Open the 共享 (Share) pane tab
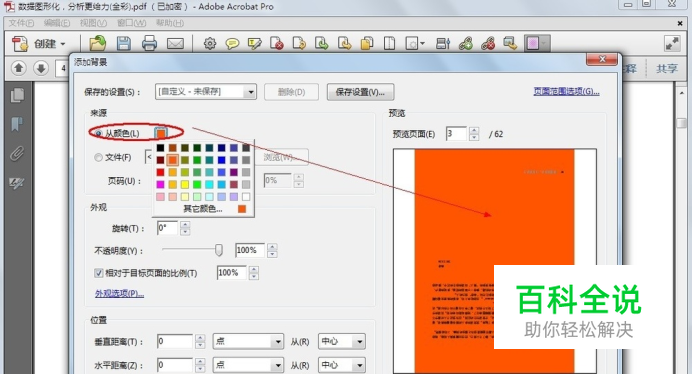This screenshot has width=692, height=374. click(666, 68)
